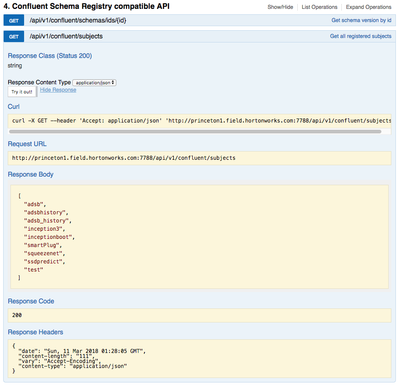Click inside the Curl command box

pos(199,121)
